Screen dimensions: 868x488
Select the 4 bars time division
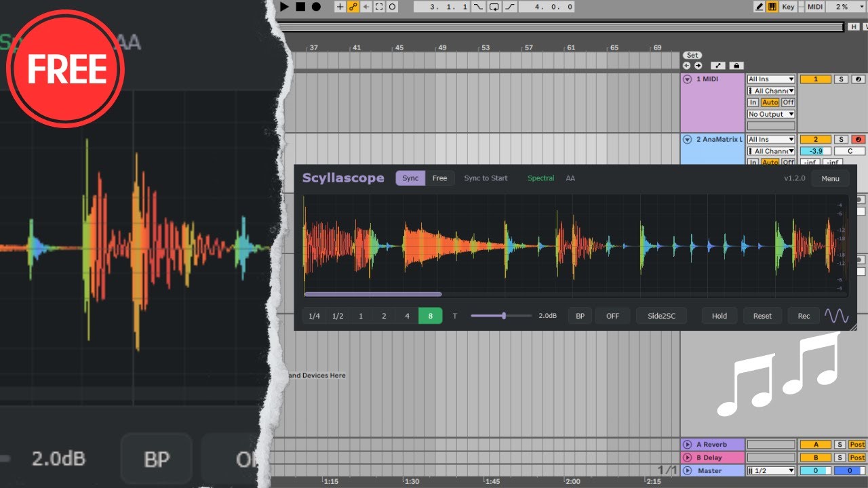click(407, 316)
